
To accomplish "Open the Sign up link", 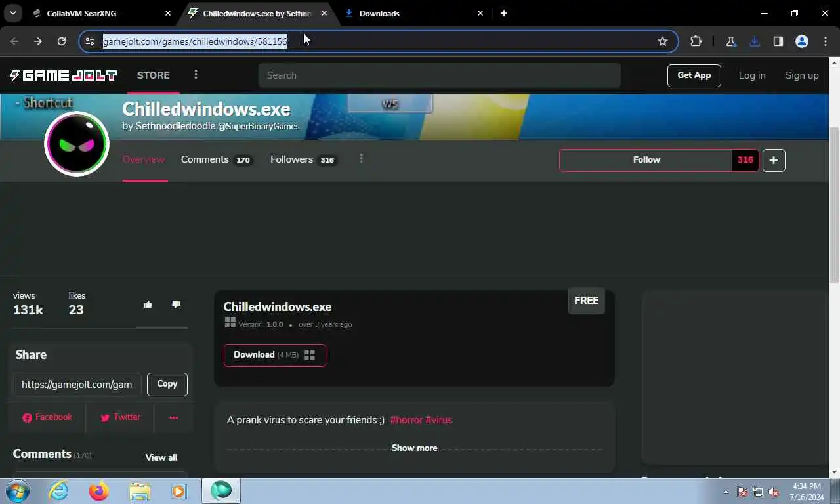I will pos(802,75).
